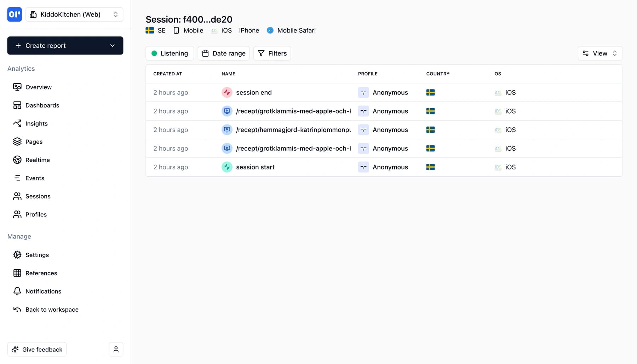Viewport: 637px width, 364px height.
Task: Toggle the Filters option
Action: click(x=272, y=53)
